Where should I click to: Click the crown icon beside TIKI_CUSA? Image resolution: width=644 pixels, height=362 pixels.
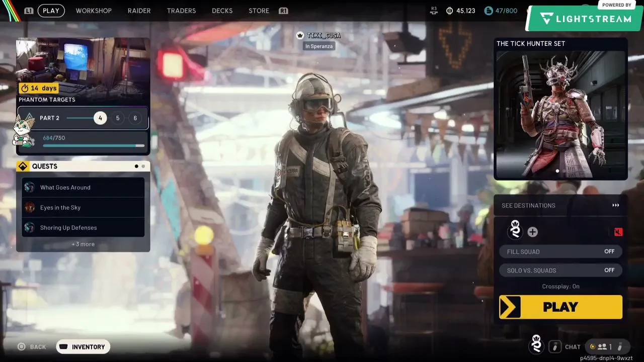(x=300, y=35)
